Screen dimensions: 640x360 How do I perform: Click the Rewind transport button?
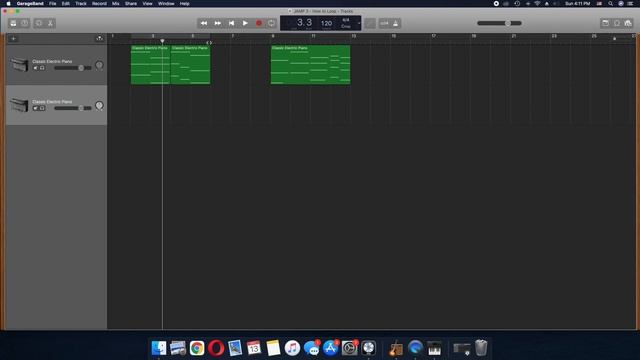[x=204, y=23]
